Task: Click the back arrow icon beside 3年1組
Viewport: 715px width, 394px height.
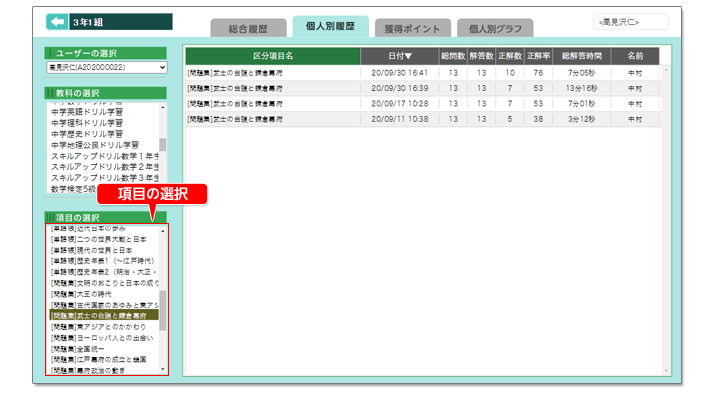Action: 57,21
